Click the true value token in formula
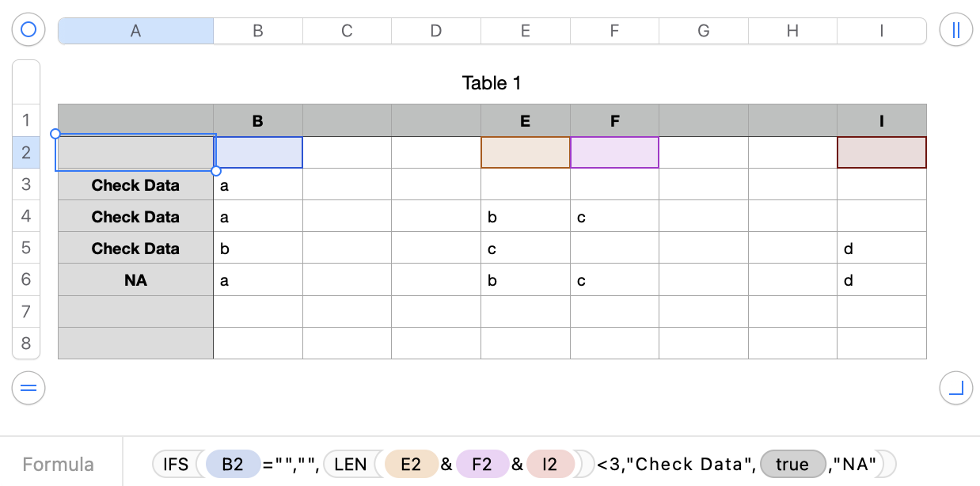The image size is (980, 486). 792,464
